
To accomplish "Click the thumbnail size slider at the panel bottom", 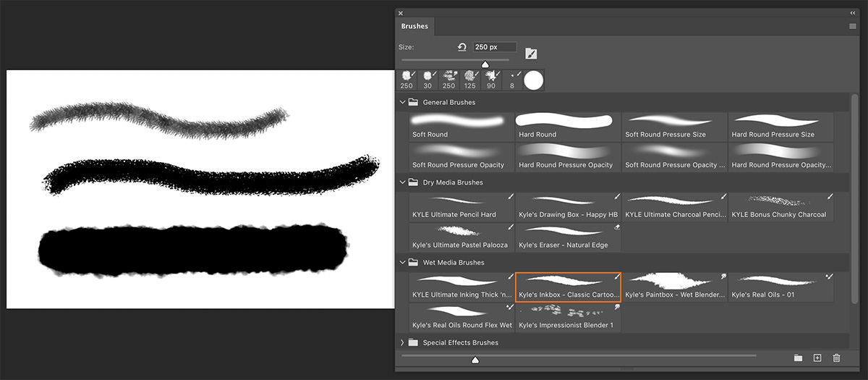I will point(475,359).
